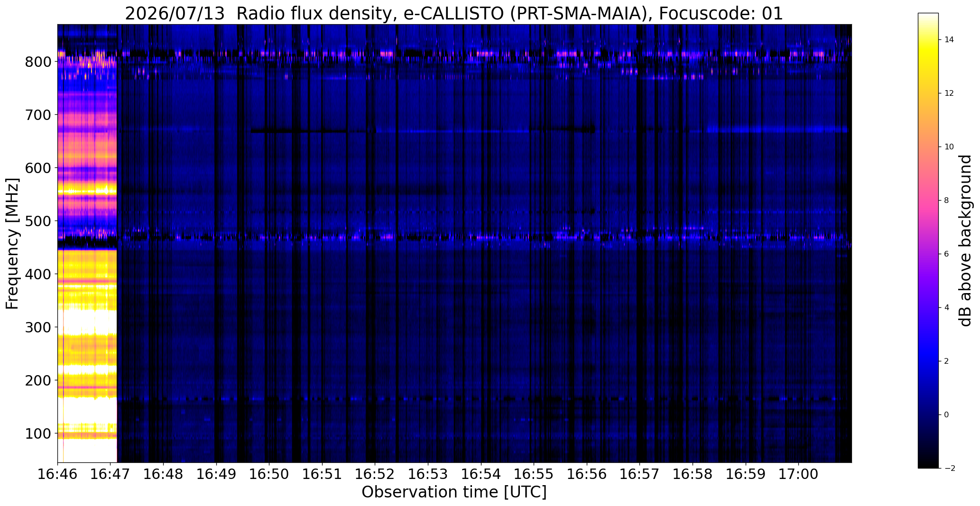Click the Frequency [MHz] axis title
Screen dimensions: 980x506
click(12, 244)
